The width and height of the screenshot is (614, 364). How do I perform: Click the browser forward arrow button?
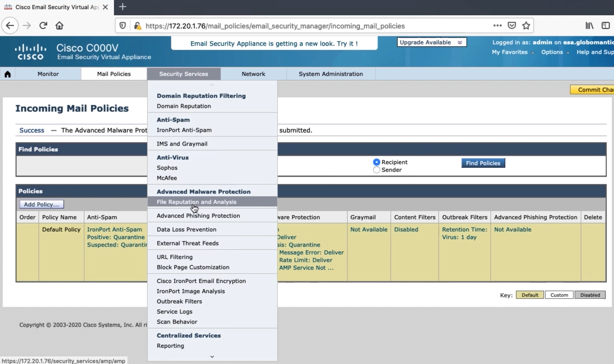point(26,26)
